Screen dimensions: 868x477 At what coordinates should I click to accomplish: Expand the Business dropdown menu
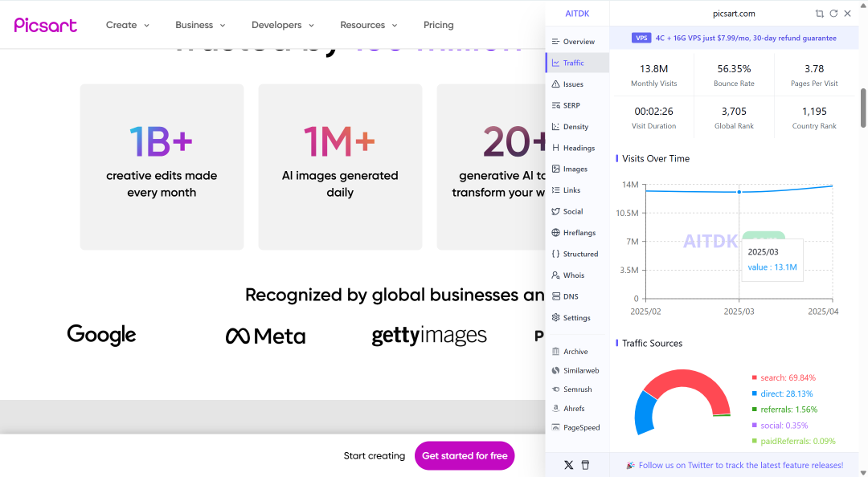coord(200,25)
